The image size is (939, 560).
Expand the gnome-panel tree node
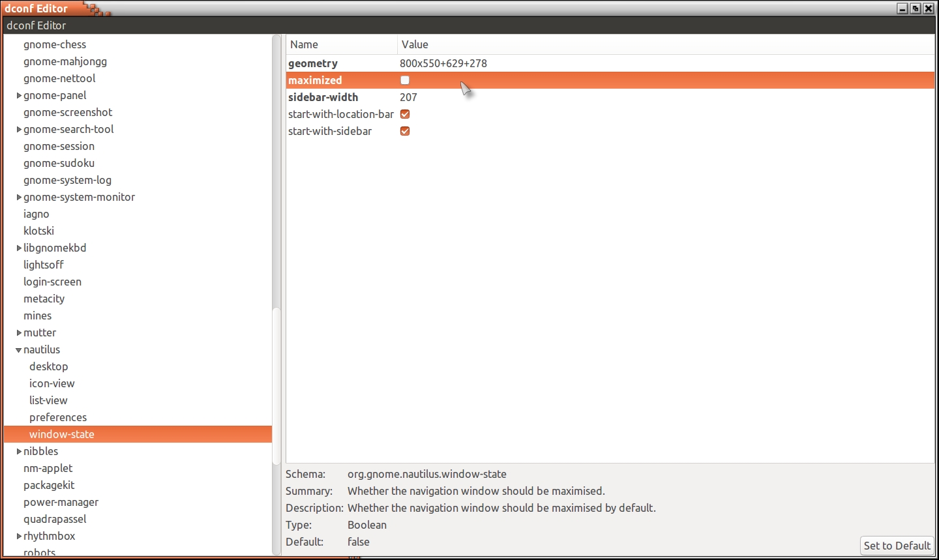[19, 96]
